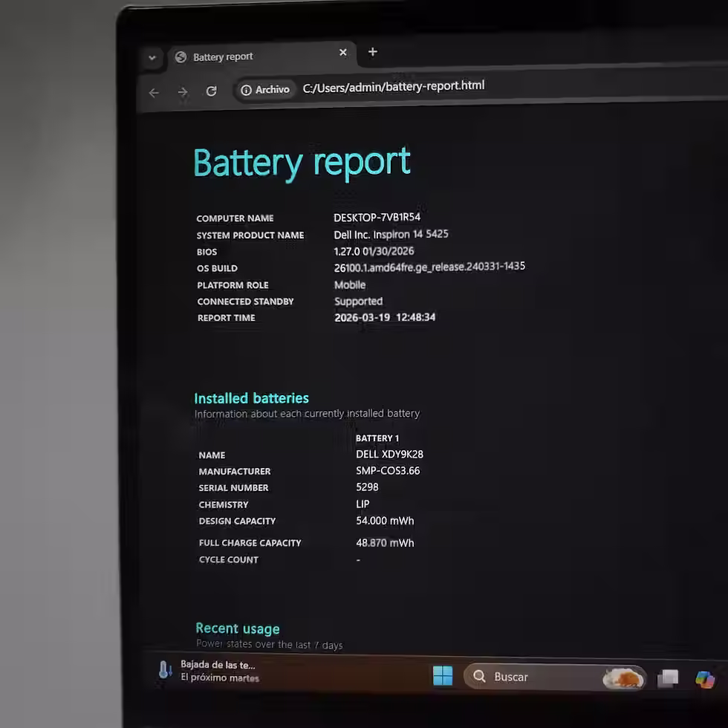Open the Task View taskbar icon
This screenshot has width=728, height=728.
point(668,678)
